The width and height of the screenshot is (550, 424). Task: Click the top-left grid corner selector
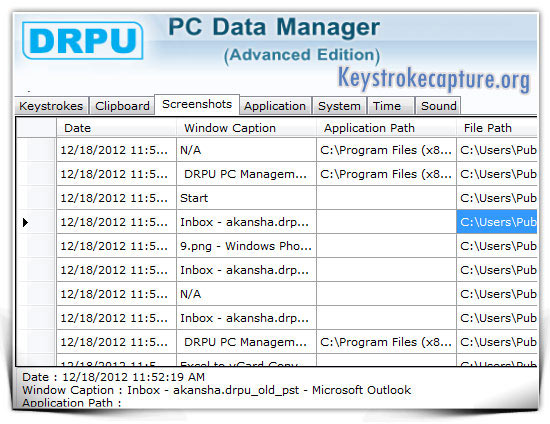point(36,128)
